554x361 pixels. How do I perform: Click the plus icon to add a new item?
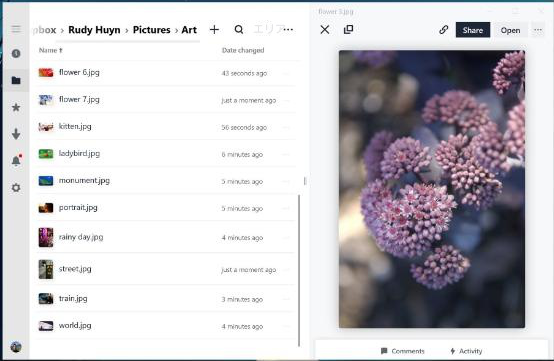(x=214, y=30)
